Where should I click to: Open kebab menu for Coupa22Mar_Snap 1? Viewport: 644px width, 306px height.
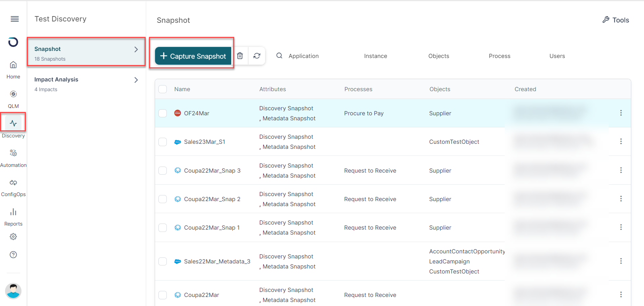tap(621, 227)
